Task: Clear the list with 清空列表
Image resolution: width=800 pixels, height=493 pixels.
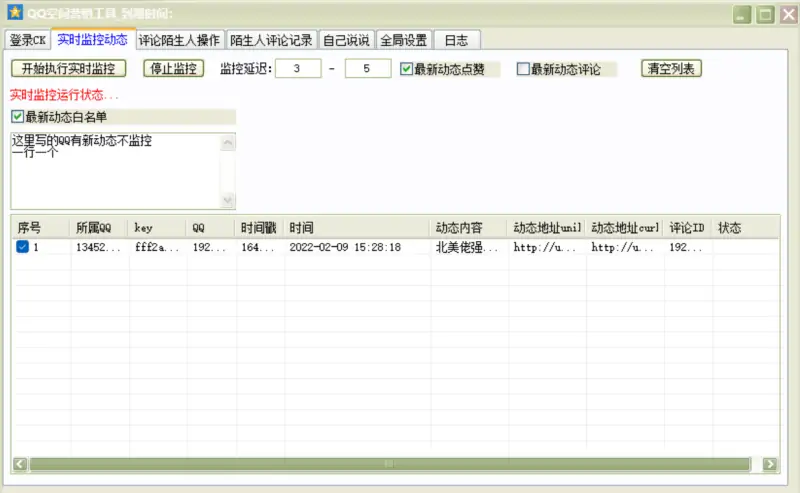Action: [x=672, y=69]
